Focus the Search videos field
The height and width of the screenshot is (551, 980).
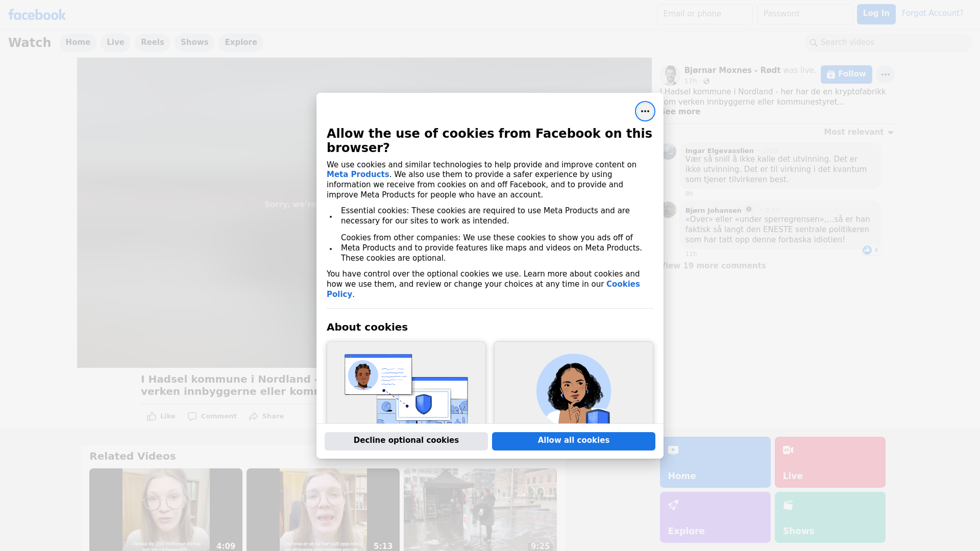[888, 43]
